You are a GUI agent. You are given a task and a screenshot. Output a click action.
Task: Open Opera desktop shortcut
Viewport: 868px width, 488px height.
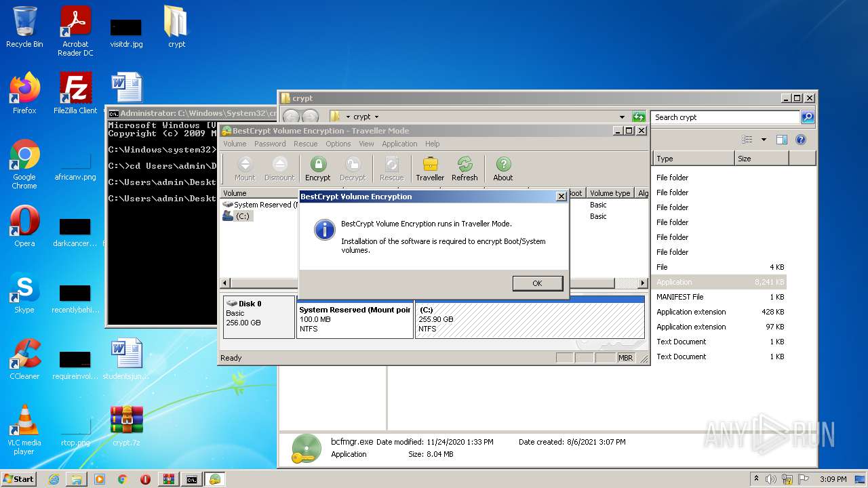[x=24, y=227]
